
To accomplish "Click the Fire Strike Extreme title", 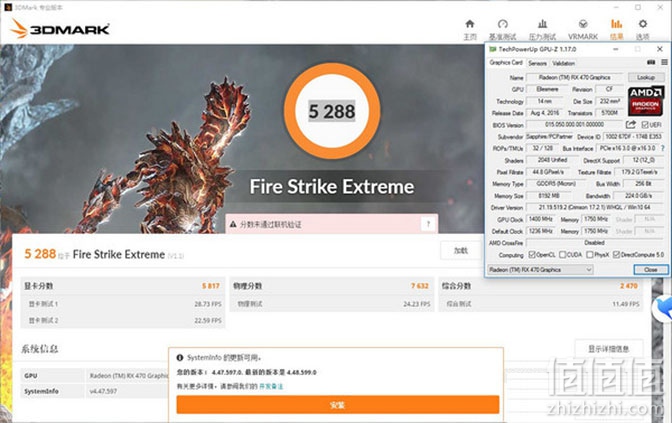I will tap(332, 186).
